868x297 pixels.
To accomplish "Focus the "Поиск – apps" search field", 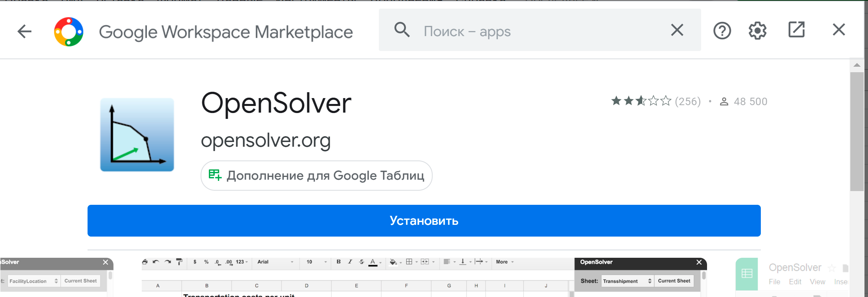I will pos(540,30).
